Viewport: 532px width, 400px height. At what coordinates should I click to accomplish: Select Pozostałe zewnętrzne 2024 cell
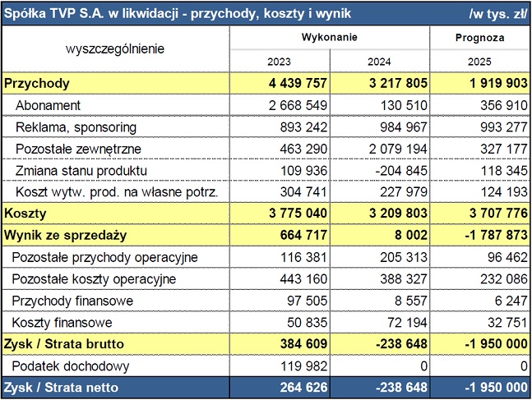pos(380,149)
